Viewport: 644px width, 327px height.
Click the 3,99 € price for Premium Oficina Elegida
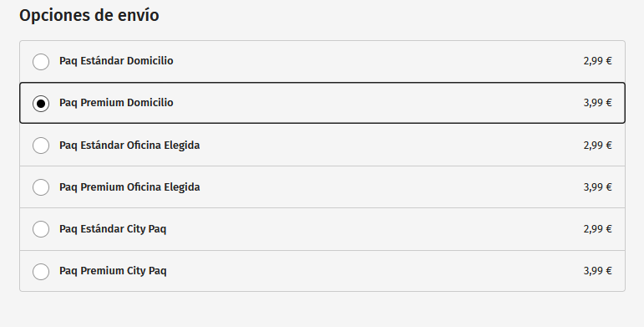[x=597, y=187]
